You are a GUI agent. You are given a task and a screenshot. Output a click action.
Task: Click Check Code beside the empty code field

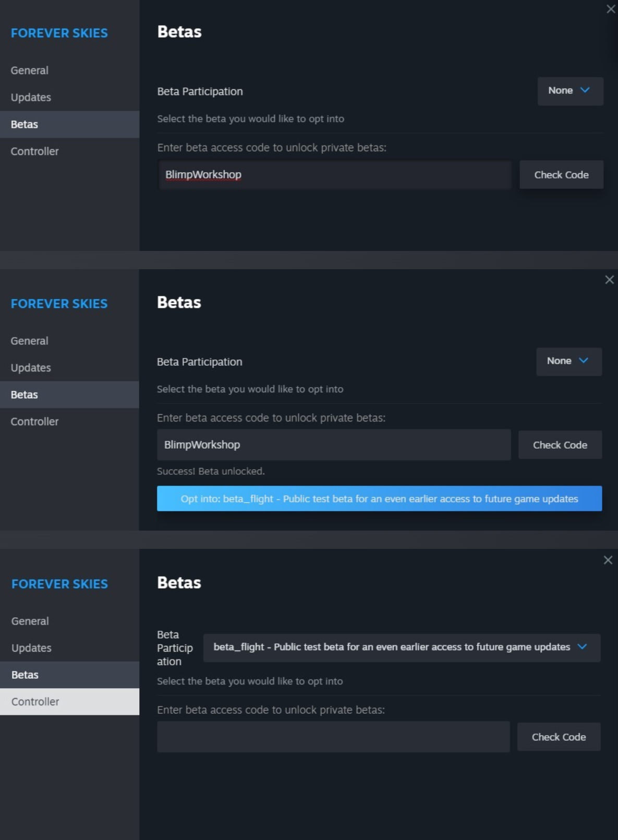point(559,737)
